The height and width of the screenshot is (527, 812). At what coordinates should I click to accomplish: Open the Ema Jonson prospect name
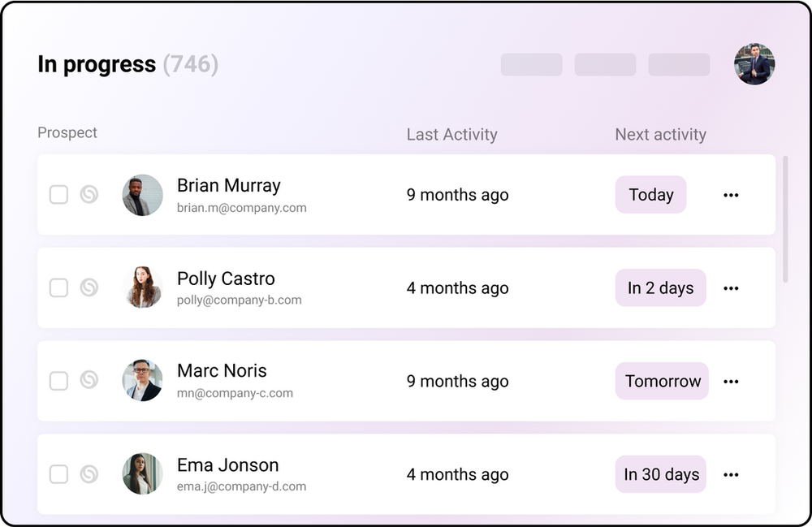pyautogui.click(x=227, y=465)
